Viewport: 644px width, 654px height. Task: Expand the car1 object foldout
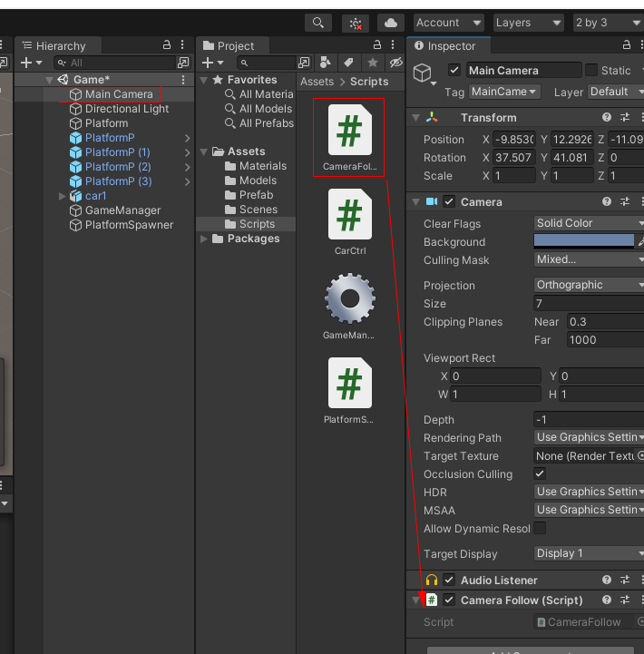coord(63,196)
